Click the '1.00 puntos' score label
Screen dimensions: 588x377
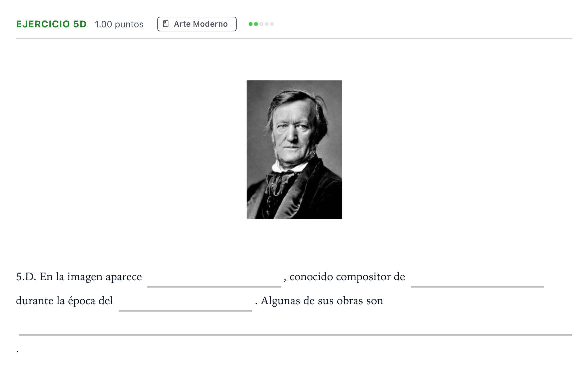pos(119,24)
